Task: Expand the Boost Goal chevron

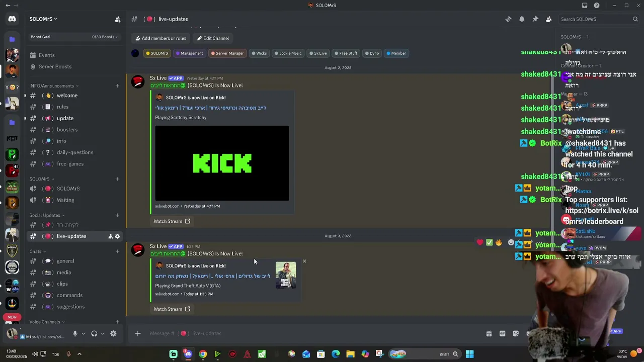Action: click(117, 37)
